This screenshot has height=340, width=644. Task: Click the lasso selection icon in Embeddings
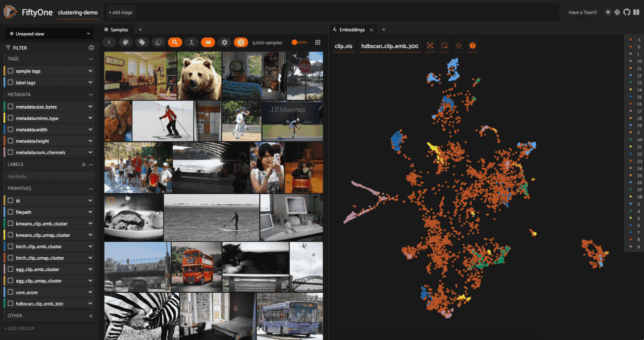coord(445,46)
